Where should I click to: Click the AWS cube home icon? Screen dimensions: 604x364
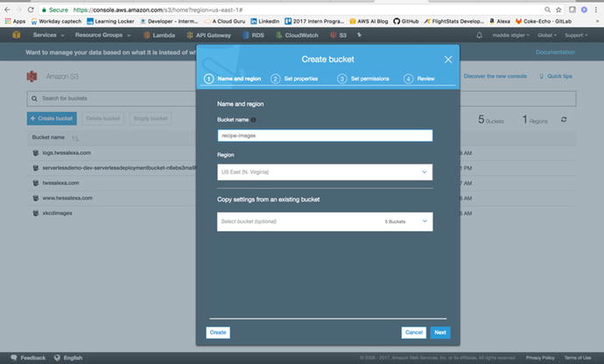click(x=17, y=35)
